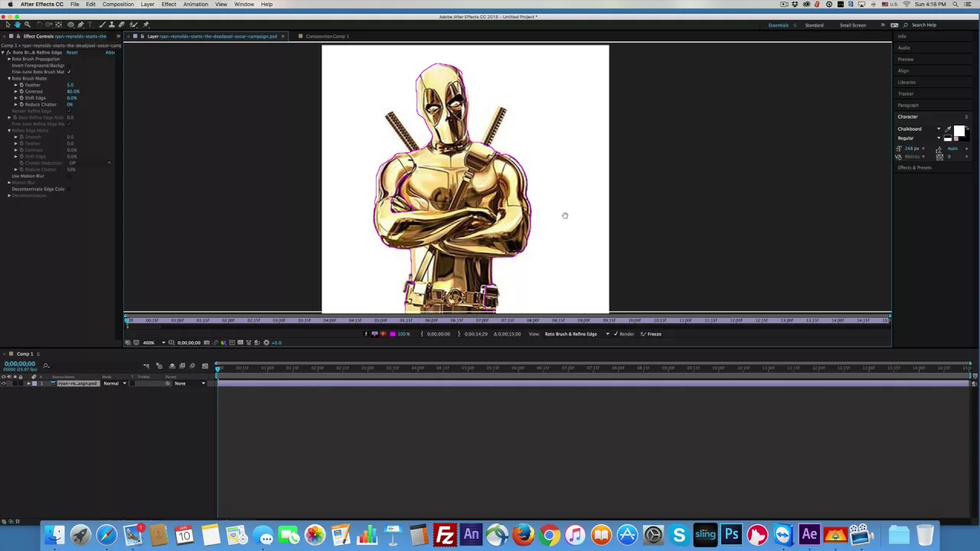Viewport: 980px width, 551px height.
Task: Expand Roto Brush Propagation section
Action: pyautogui.click(x=9, y=59)
